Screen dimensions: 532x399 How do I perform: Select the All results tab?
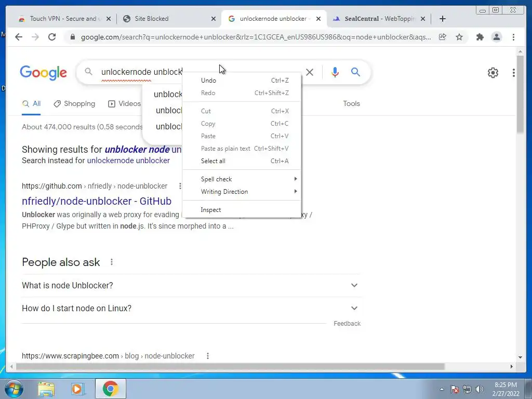pos(31,104)
